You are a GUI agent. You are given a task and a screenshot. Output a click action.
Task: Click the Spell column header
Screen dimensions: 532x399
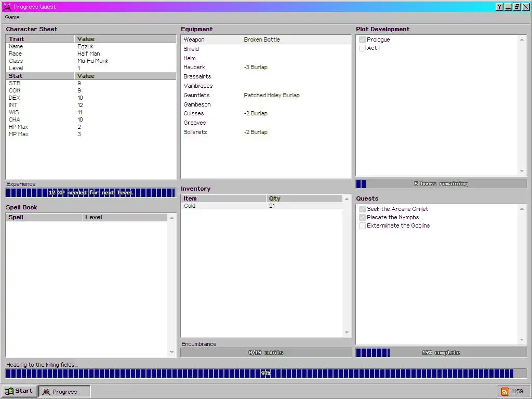pyautogui.click(x=44, y=217)
